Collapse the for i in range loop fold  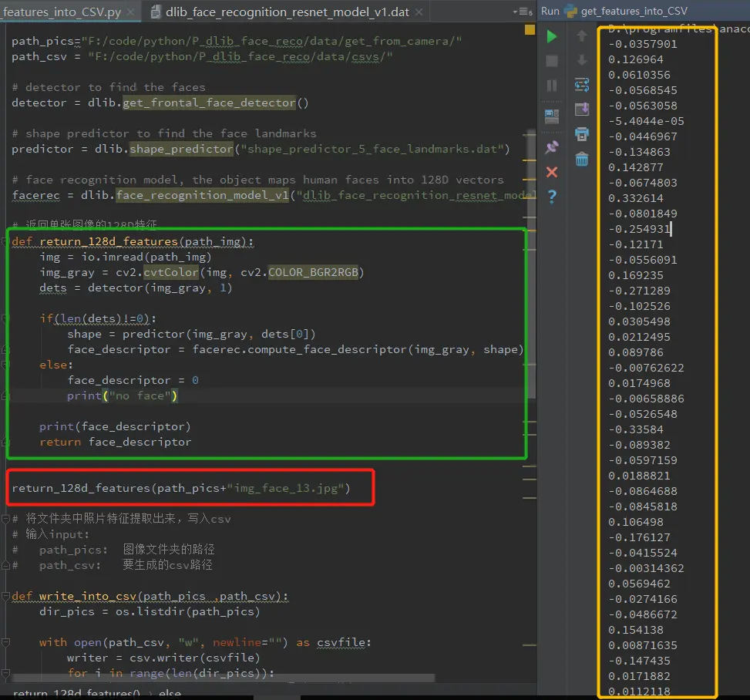tap(5, 673)
